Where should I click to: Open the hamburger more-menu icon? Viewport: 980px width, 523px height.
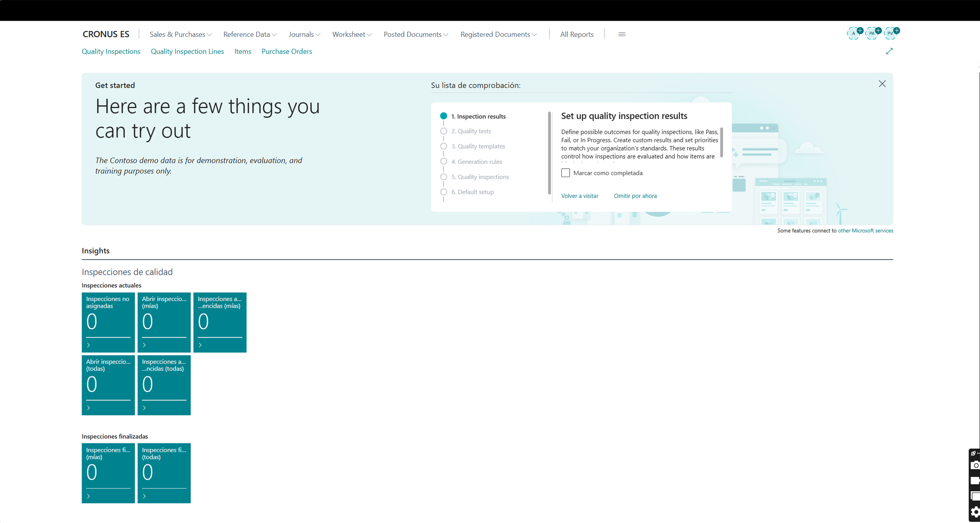tap(622, 34)
